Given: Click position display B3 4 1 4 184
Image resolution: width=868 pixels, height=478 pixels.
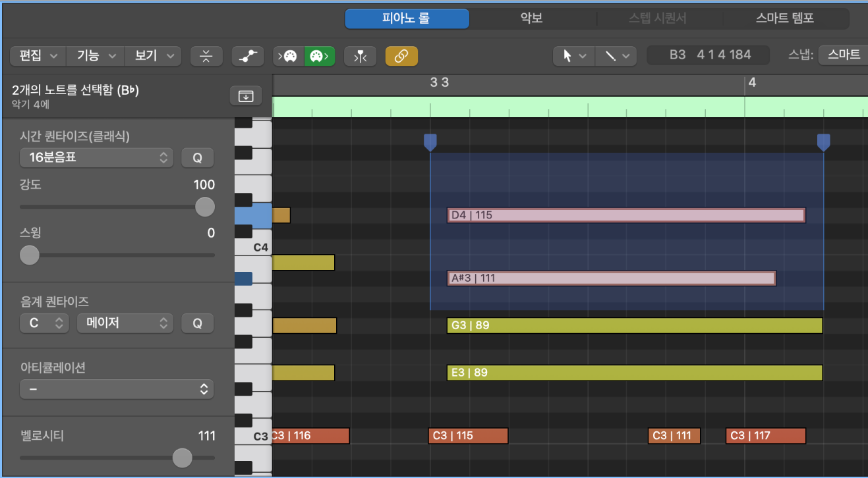Looking at the screenshot, I should (x=709, y=55).
